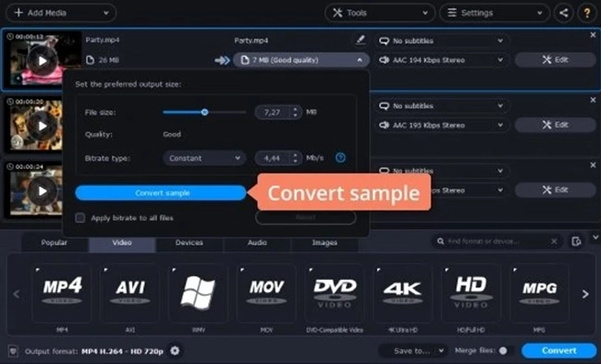
Task: Click the pencil rename icon for Party.mp4
Action: [x=361, y=40]
